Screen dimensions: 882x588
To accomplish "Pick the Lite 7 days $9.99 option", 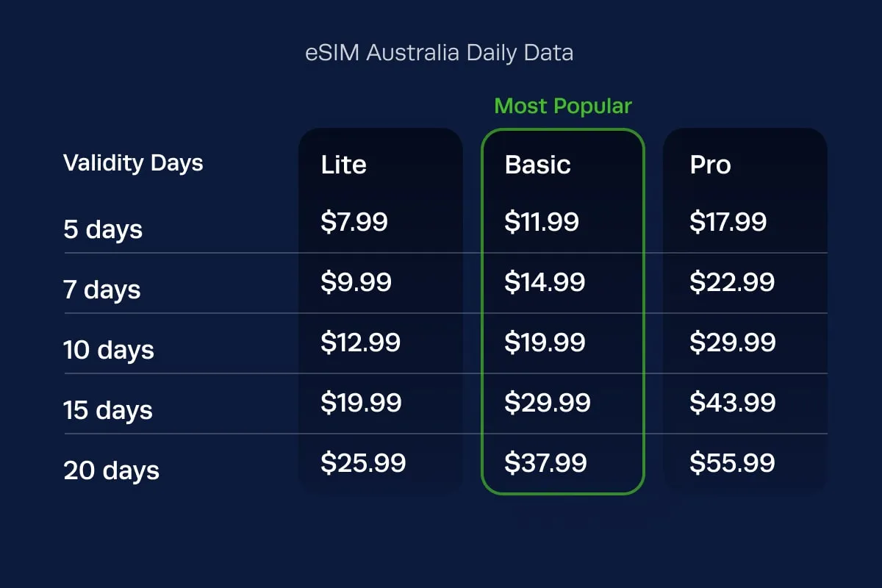I will click(356, 282).
